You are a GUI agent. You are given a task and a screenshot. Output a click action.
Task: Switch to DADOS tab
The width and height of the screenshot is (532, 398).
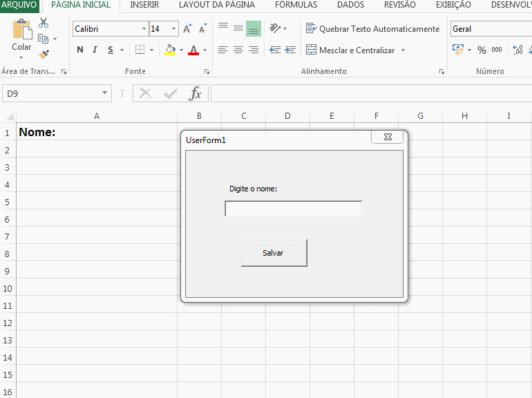pos(350,5)
